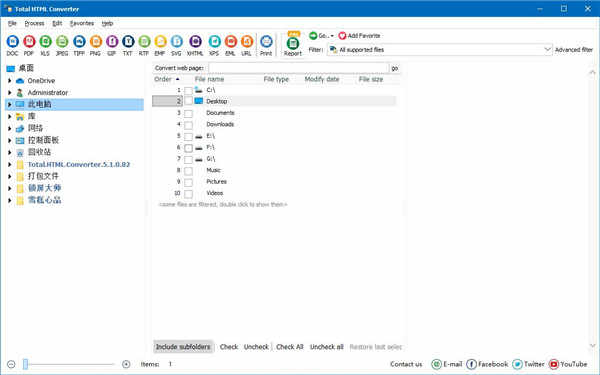Screen dimensions: 600x375
Task: Choose the PDF conversion icon
Action: 29,41
